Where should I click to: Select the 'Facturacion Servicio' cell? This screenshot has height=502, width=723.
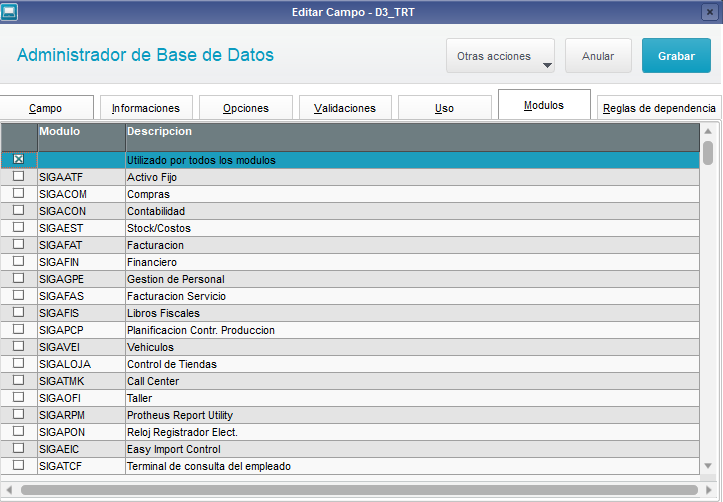point(413,296)
